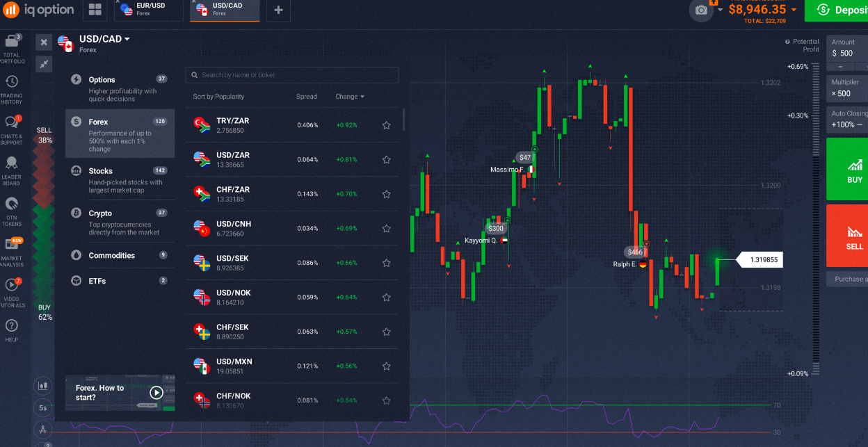Open chart type candlestick icon
The width and height of the screenshot is (868, 447).
43,384
